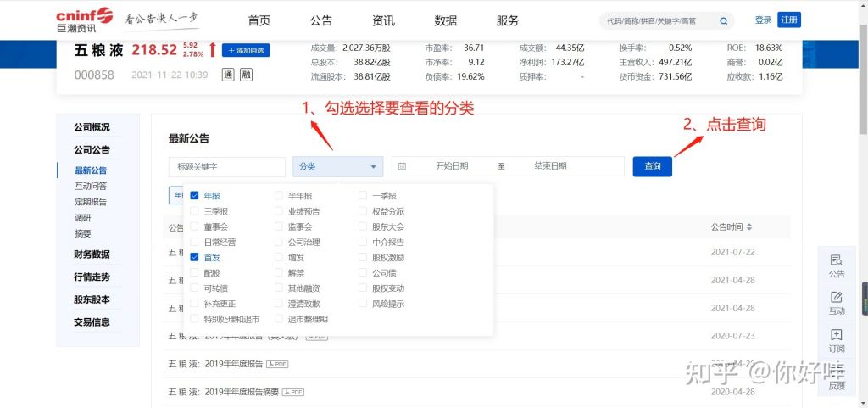Click the 融 badge icon

(247, 74)
